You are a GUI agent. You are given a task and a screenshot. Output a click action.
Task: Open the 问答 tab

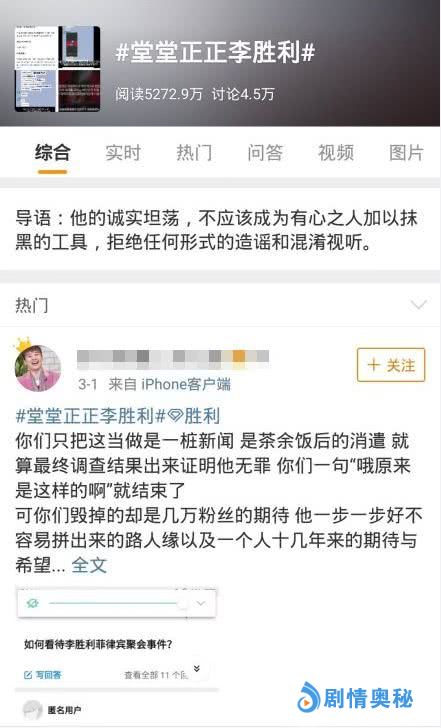click(x=265, y=152)
